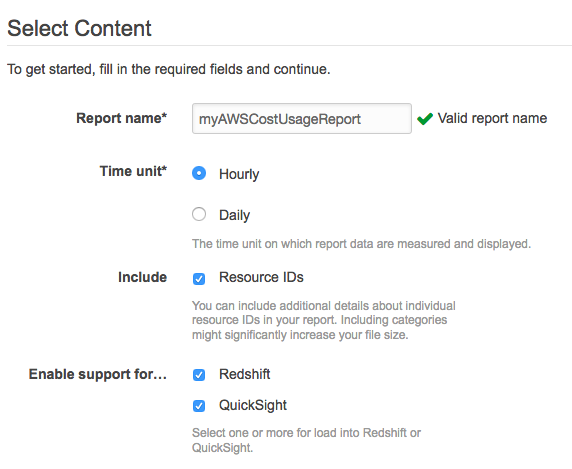Click the Include field label

tap(142, 277)
